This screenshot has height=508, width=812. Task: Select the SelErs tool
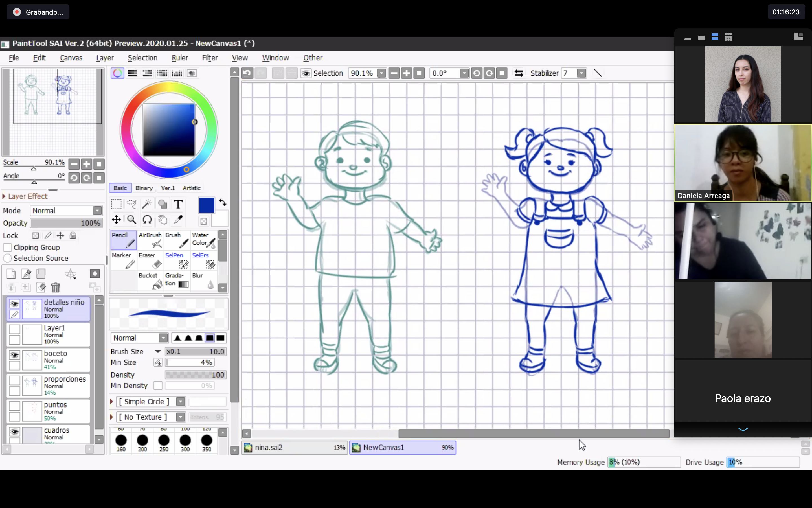click(x=204, y=260)
